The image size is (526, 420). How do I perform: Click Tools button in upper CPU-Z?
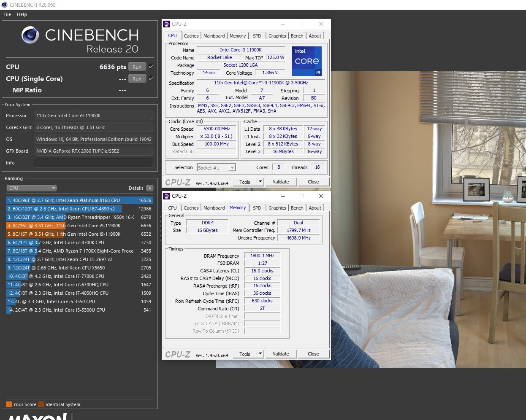click(245, 182)
